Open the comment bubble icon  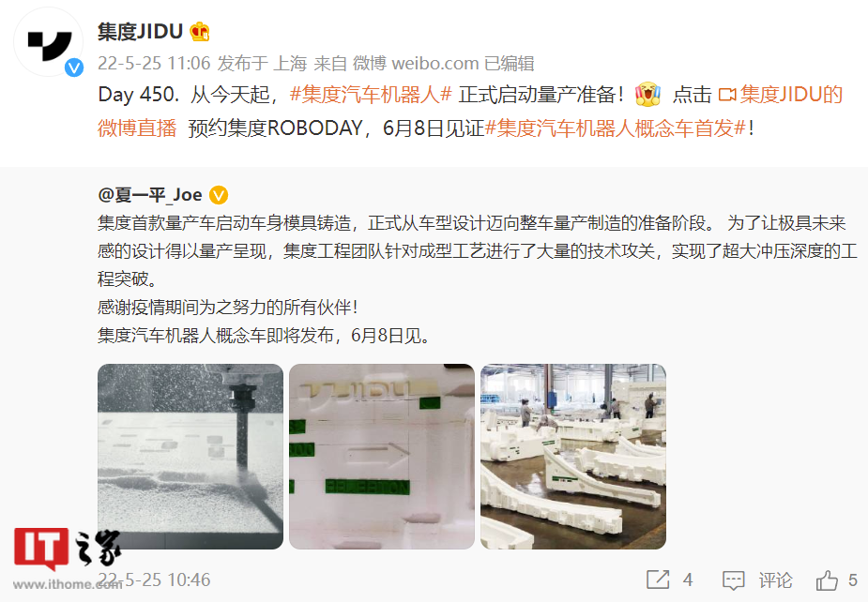[x=734, y=580]
